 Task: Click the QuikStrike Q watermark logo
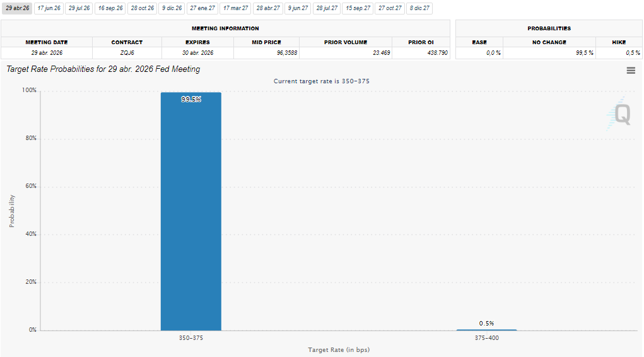(621, 115)
